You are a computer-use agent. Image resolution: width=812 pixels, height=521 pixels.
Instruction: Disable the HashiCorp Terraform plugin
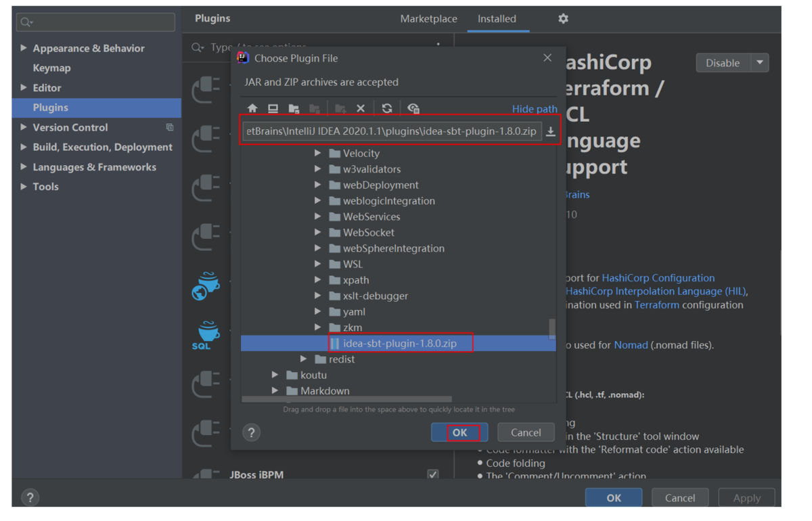click(x=723, y=63)
